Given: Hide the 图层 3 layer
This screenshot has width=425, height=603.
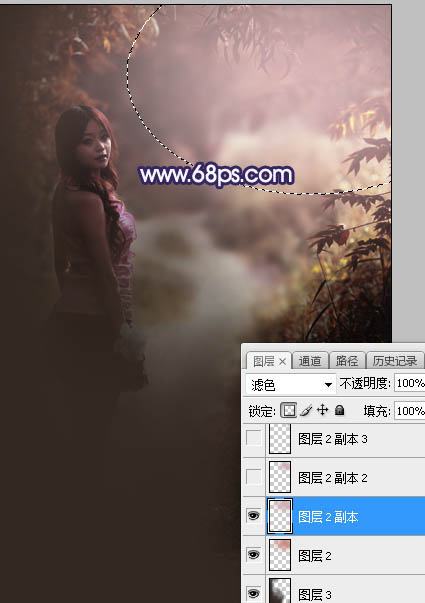Looking at the screenshot, I should click(253, 592).
